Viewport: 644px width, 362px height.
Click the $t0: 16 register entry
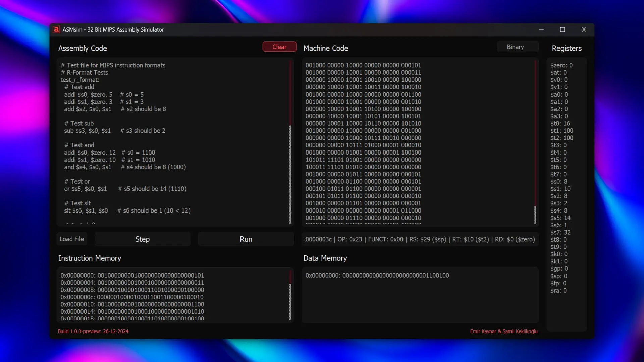(x=560, y=123)
